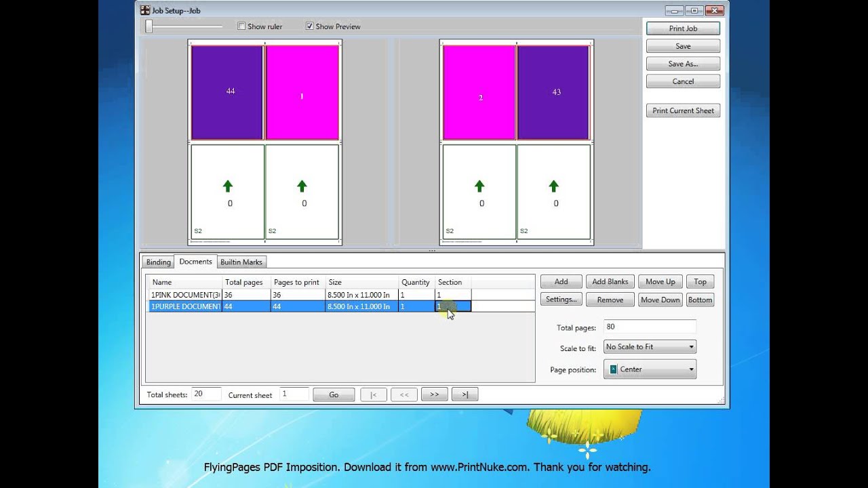This screenshot has height=488, width=868.
Task: Click the Save As... button
Action: 683,64
